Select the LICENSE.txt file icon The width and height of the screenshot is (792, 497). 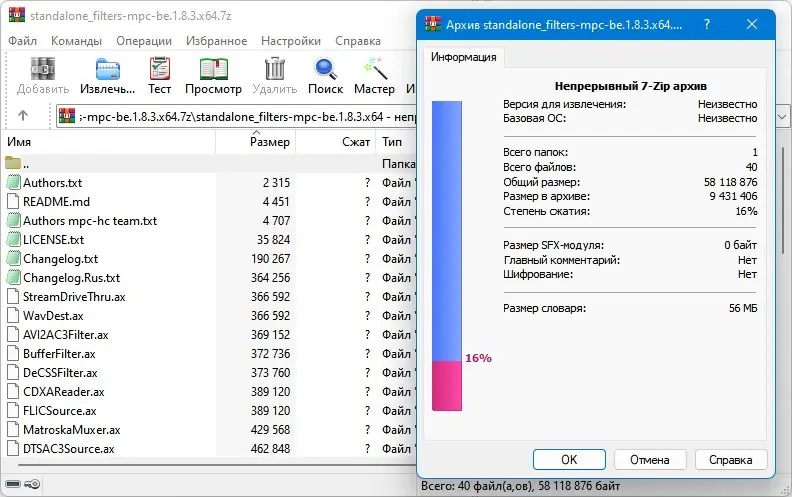13,239
